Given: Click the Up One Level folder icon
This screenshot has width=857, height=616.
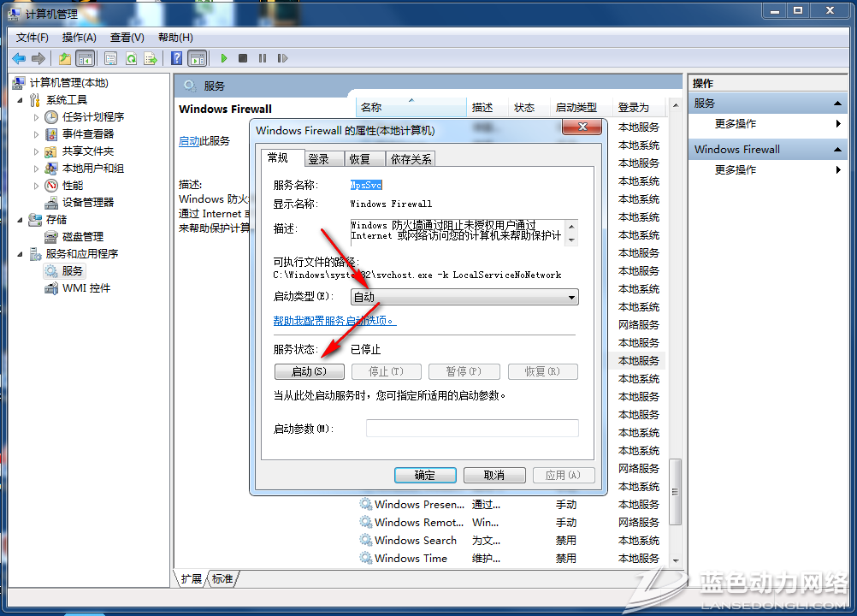Looking at the screenshot, I should tap(65, 58).
